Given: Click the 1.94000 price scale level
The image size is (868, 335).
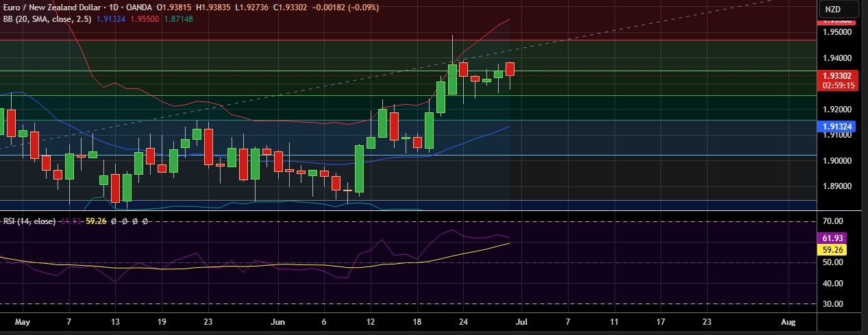Looking at the screenshot, I should click(x=837, y=58).
